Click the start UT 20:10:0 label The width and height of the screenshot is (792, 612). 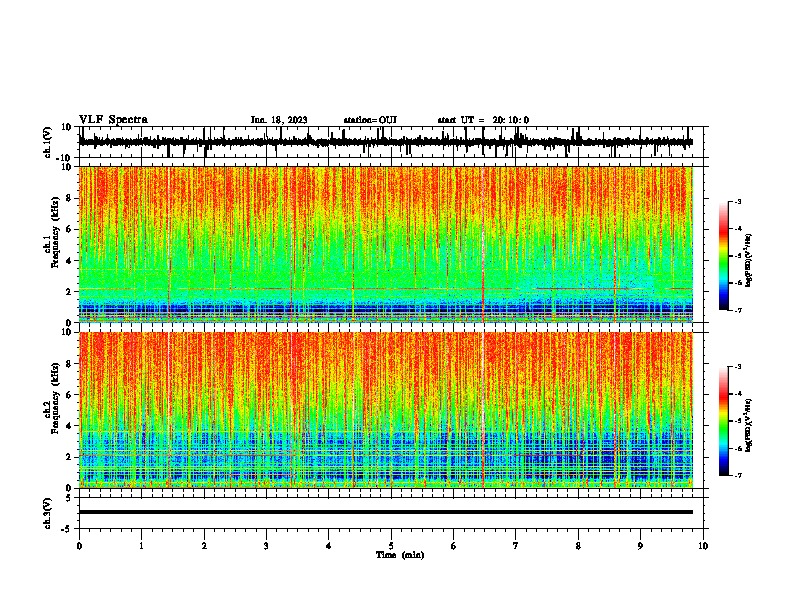483,120
